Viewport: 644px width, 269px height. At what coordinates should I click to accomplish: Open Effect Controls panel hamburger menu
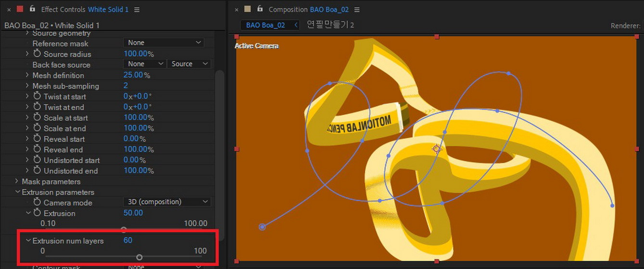click(137, 10)
